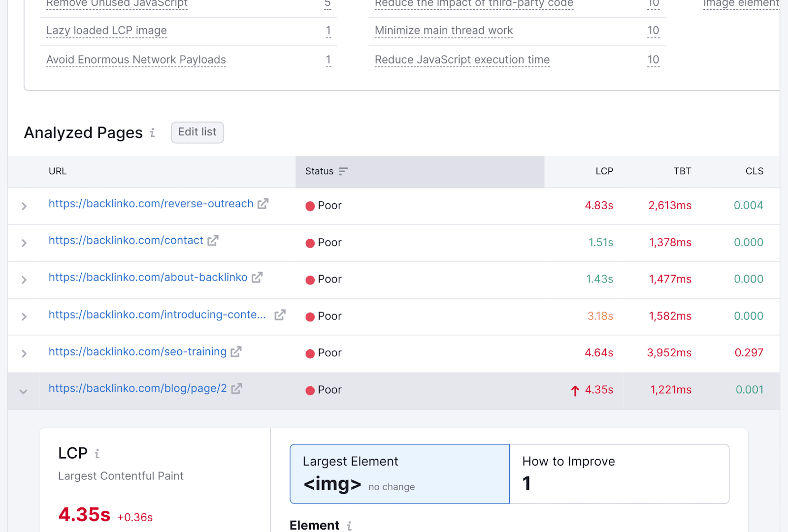Click the 2,613ms TBT value

670,206
